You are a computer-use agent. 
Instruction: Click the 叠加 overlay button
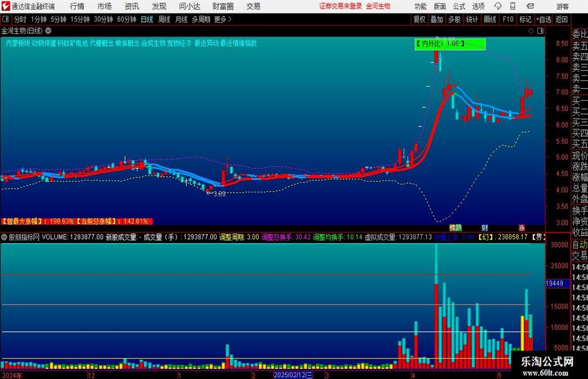tap(437, 19)
